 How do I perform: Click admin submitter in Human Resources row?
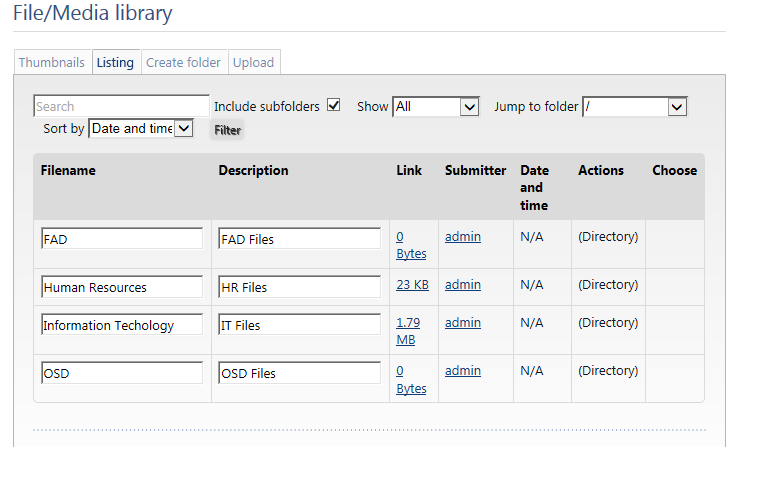(462, 285)
